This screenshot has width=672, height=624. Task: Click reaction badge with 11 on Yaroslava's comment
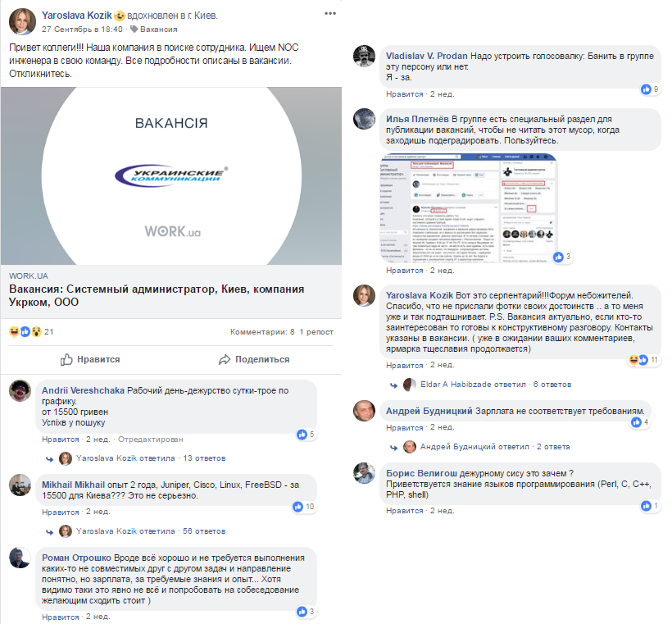pos(642,360)
